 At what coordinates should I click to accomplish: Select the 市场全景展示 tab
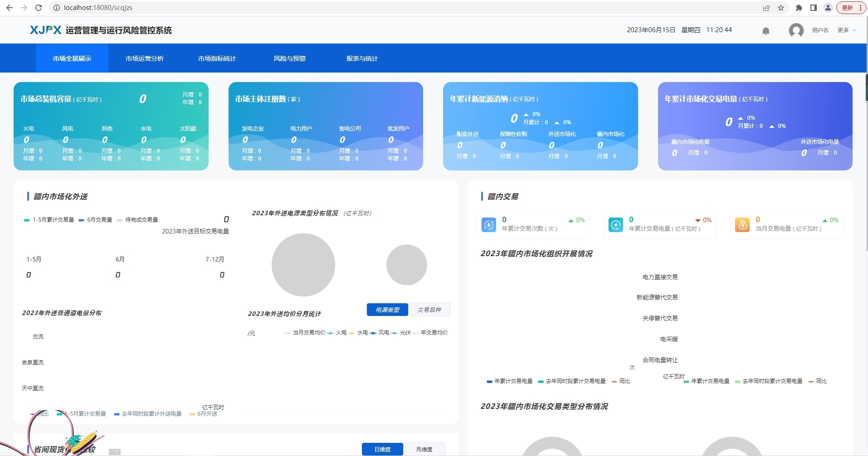coord(72,58)
